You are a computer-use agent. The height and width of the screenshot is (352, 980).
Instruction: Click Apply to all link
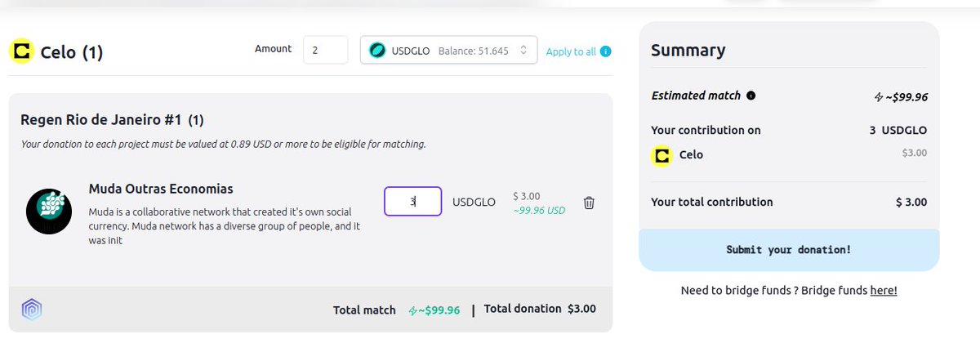point(571,51)
